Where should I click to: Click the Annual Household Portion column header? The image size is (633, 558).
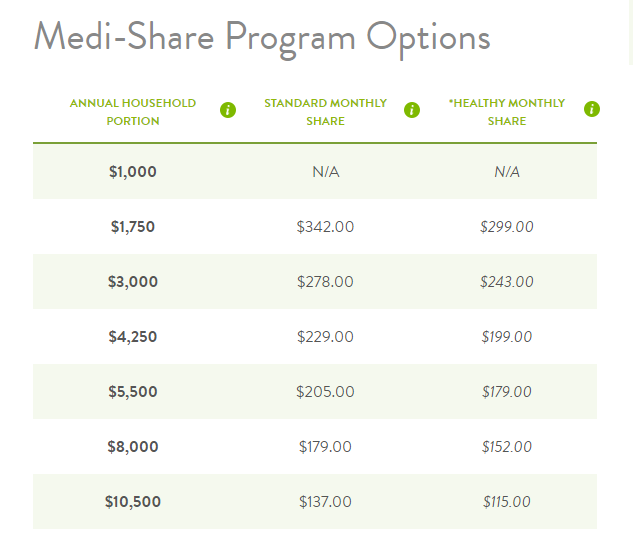(x=133, y=112)
